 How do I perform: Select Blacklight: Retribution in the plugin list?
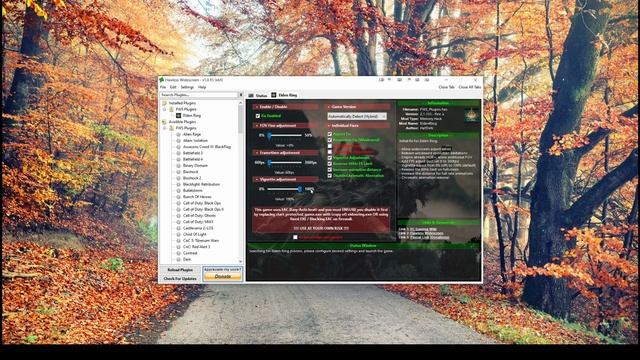pyautogui.click(x=201, y=184)
